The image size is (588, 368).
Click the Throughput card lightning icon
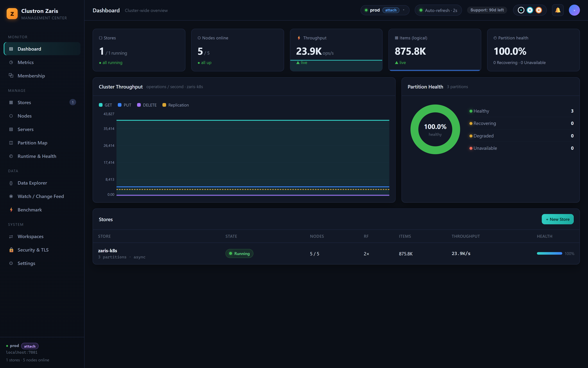[299, 38]
